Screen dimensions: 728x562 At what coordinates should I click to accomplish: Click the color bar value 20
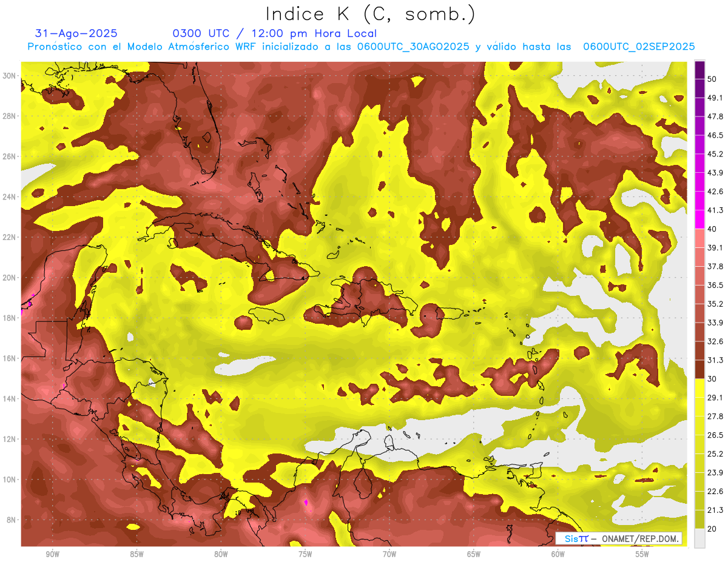tap(712, 529)
